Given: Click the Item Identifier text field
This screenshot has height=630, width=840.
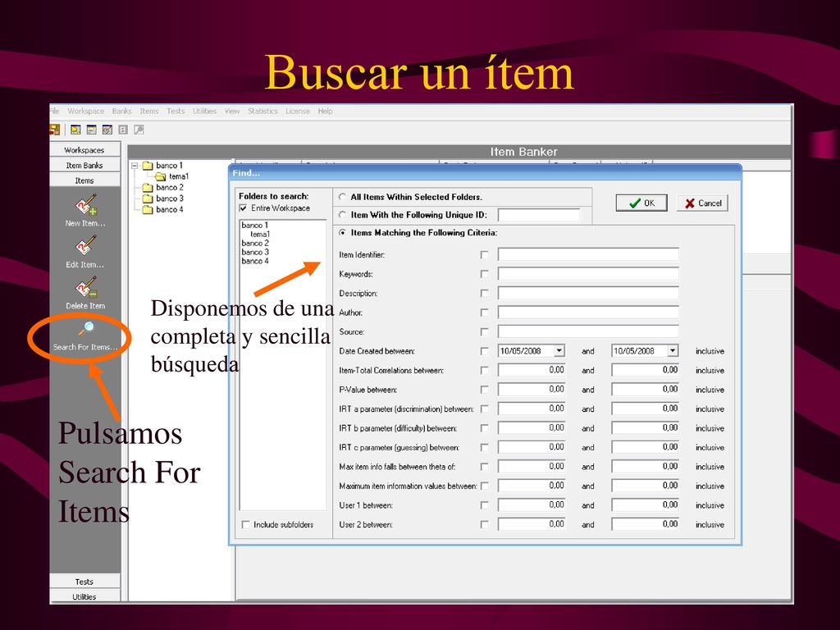Looking at the screenshot, I should click(588, 254).
